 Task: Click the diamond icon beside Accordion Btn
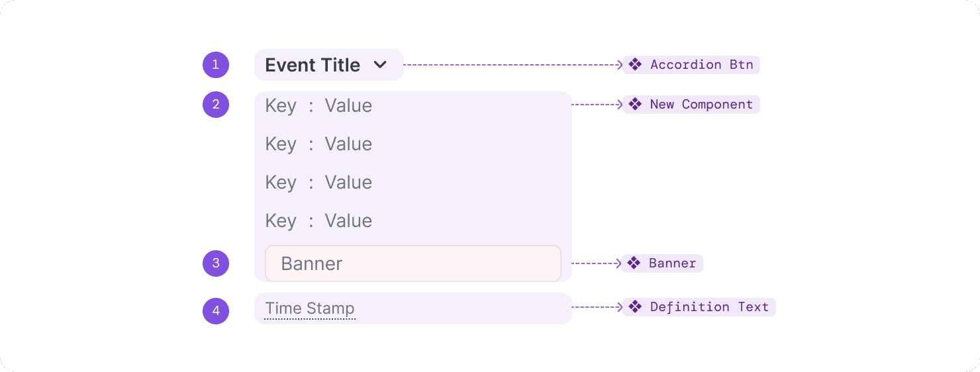point(635,65)
